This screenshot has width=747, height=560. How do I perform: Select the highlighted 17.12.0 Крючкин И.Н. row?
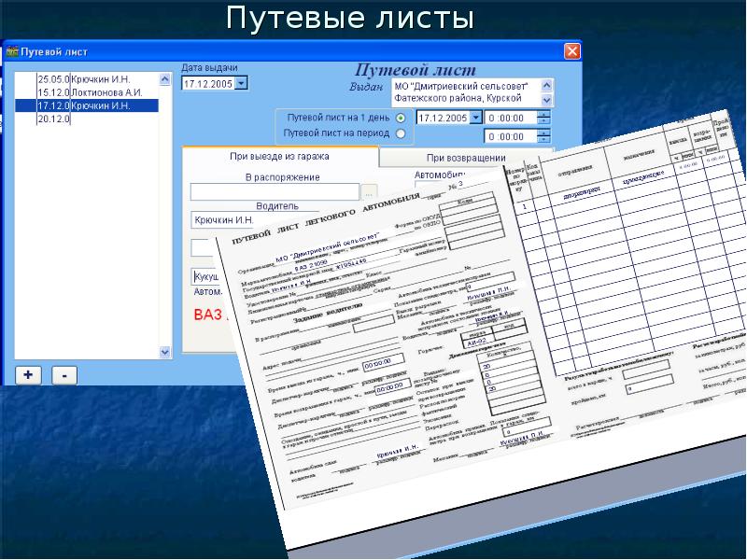pyautogui.click(x=86, y=105)
